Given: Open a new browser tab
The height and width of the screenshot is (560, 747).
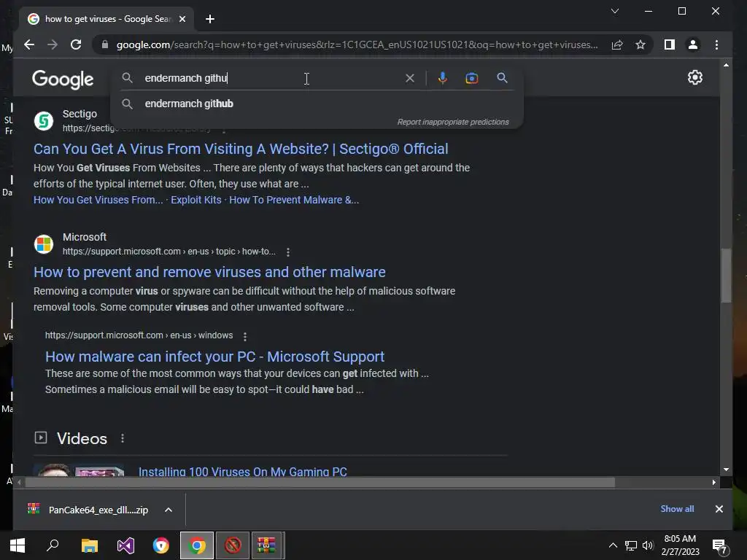Looking at the screenshot, I should 210,19.
